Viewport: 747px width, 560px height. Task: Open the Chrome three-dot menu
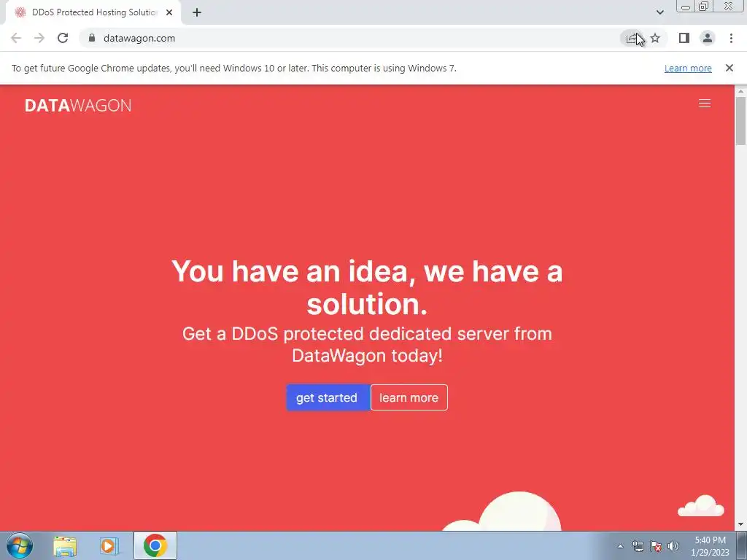731,38
